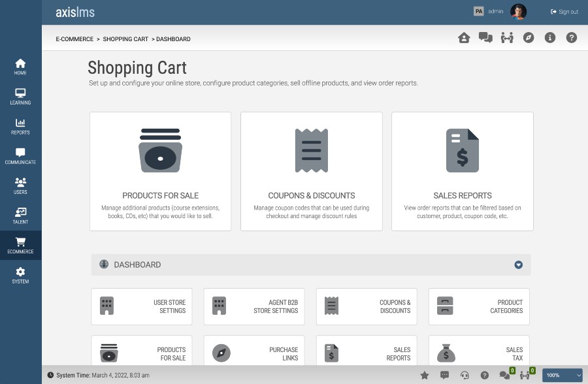
Task: Open the Product Categories tile
Action: pyautogui.click(x=479, y=306)
